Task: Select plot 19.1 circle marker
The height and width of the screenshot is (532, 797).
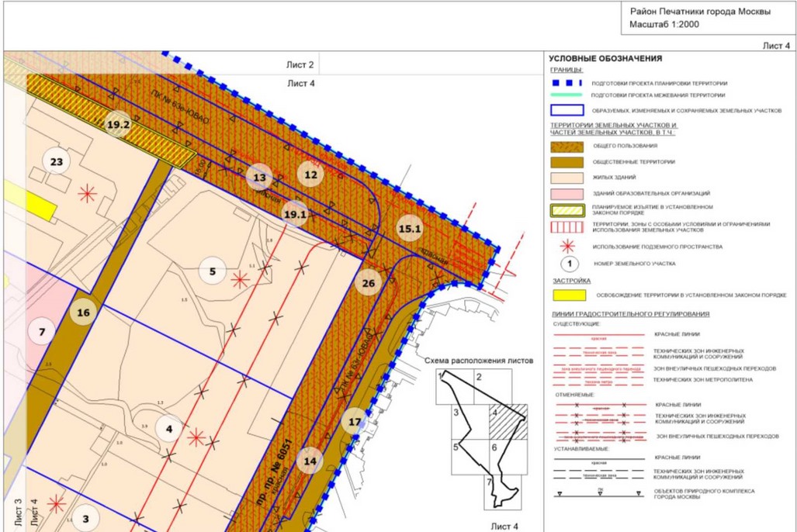Action: pyautogui.click(x=295, y=214)
